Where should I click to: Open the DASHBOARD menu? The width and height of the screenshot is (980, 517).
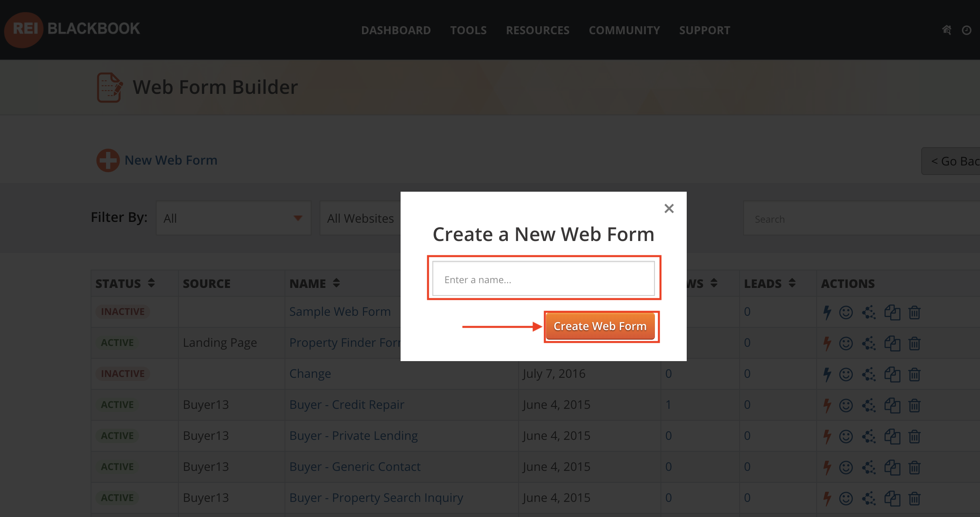click(x=396, y=30)
